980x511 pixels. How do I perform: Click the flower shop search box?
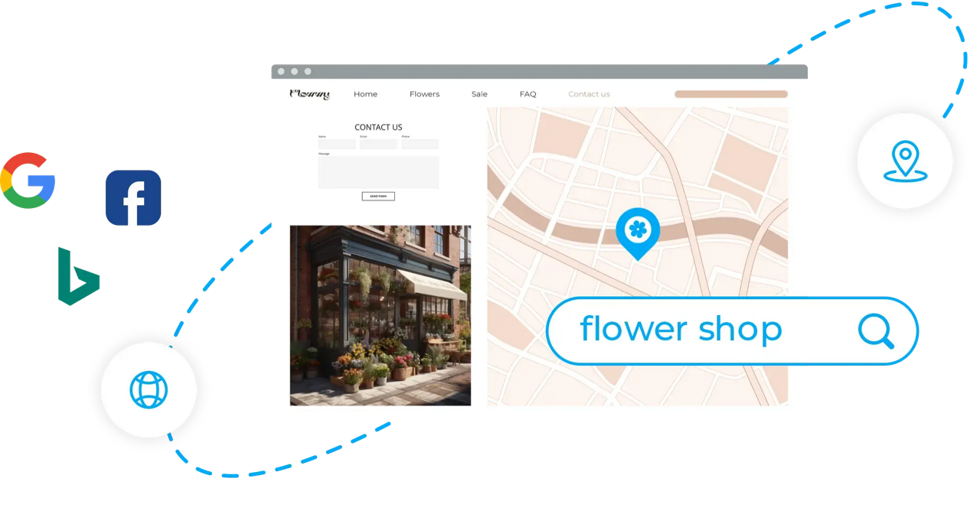732,330
